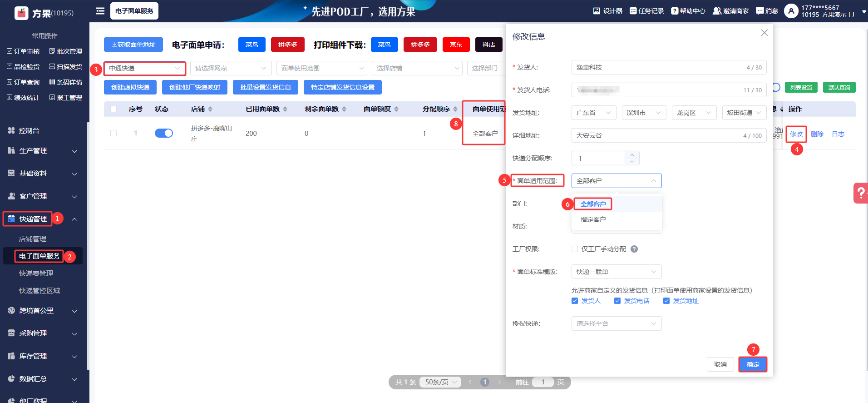The width and height of the screenshot is (868, 403).
Task: Open 报工管理 shortcut in common operations
Action: (66, 98)
